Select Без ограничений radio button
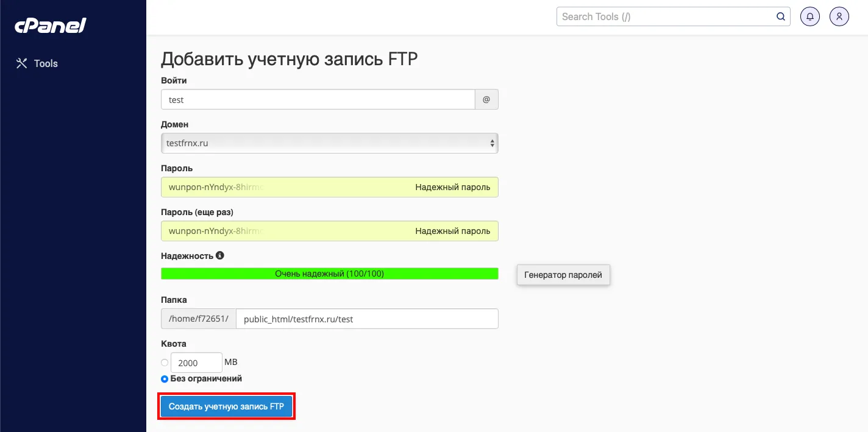The width and height of the screenshot is (868, 432). [x=165, y=379]
